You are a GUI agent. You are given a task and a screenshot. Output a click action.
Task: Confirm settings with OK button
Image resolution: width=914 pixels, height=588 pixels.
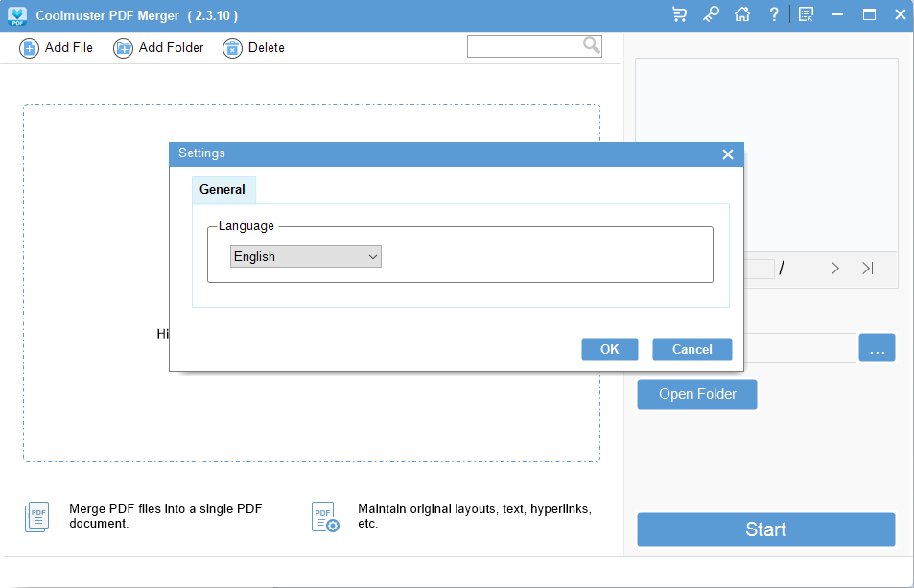pos(610,349)
